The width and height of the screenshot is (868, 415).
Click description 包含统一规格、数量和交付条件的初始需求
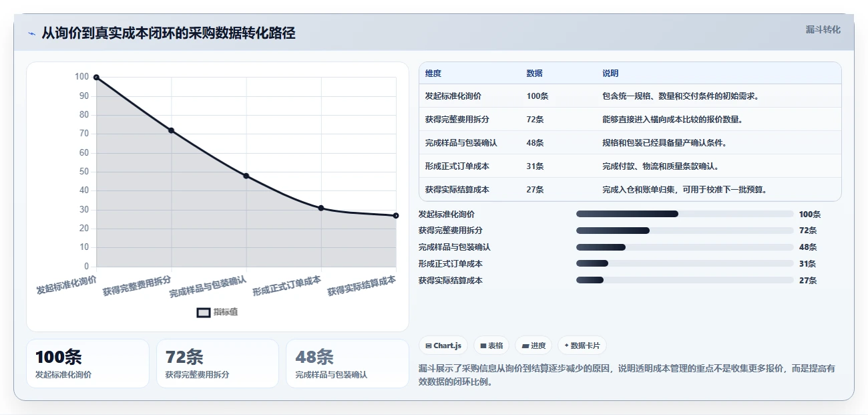680,96
